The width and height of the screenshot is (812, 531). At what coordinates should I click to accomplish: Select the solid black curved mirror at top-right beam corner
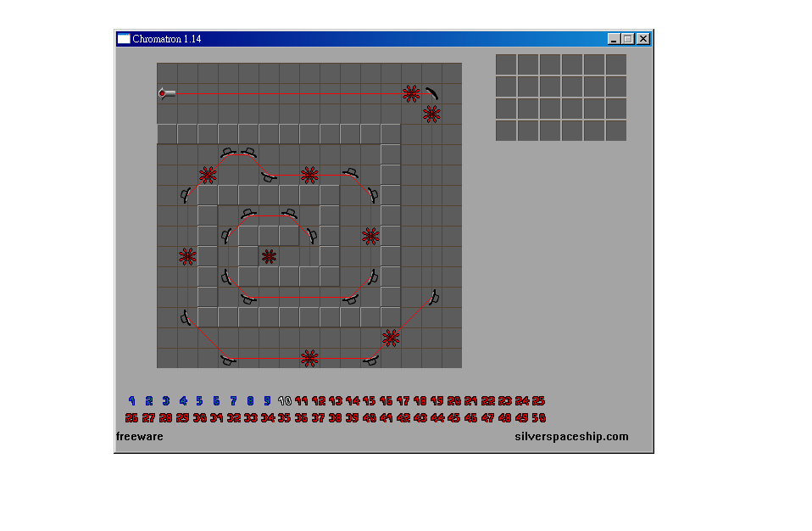click(432, 93)
